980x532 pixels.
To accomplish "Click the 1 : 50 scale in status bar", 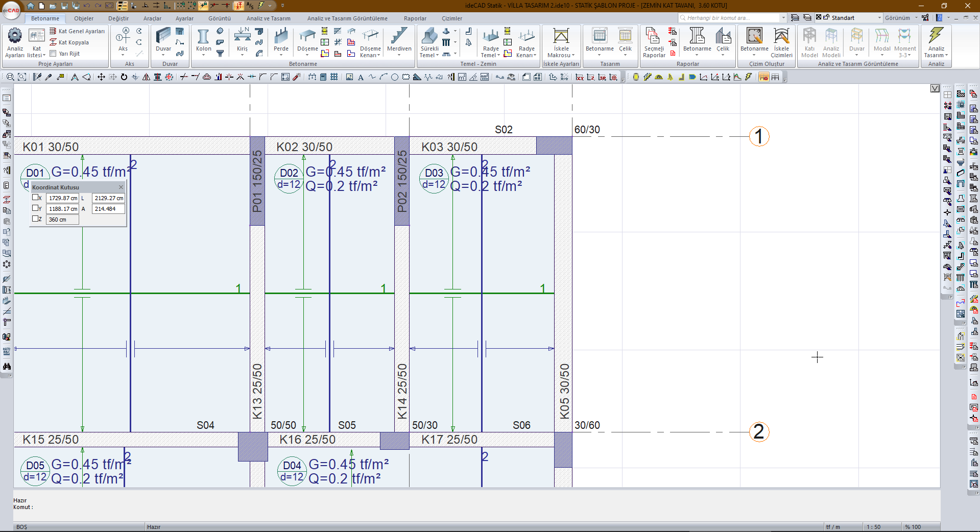I will 873,527.
